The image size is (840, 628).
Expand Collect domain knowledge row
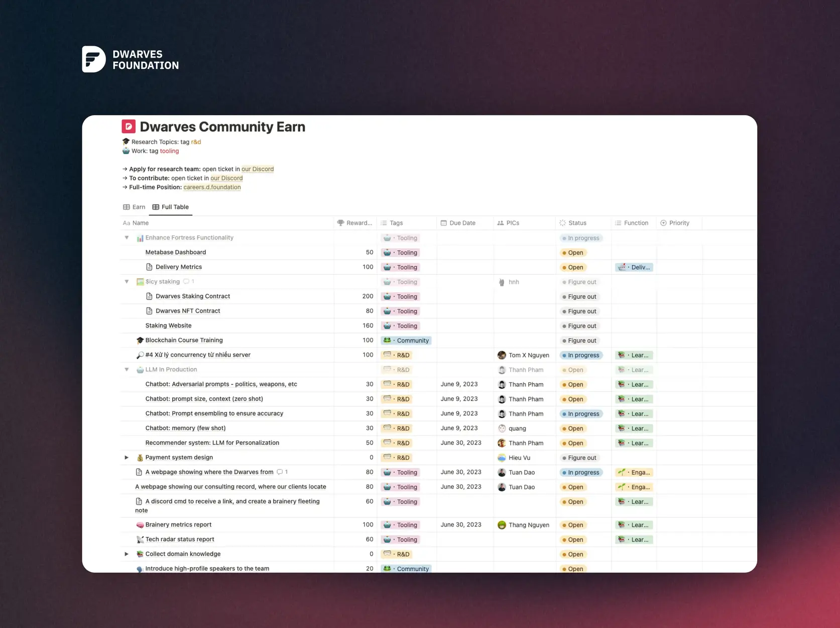coord(127,554)
